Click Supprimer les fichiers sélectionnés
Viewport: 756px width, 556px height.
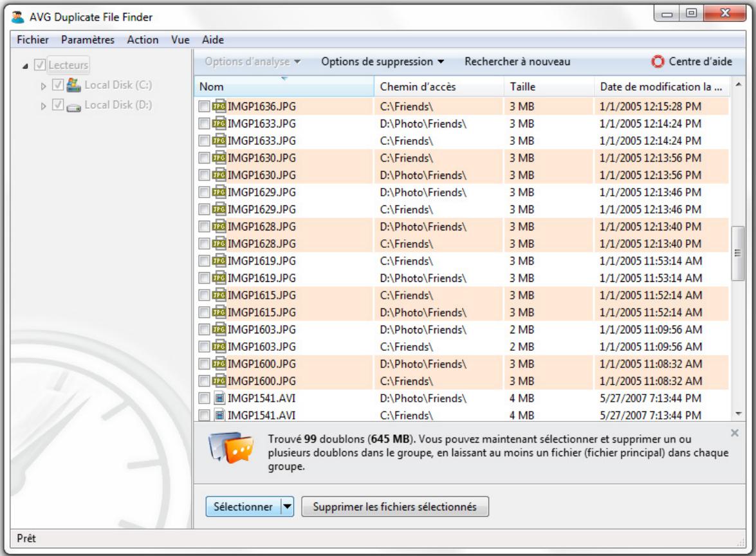(395, 507)
